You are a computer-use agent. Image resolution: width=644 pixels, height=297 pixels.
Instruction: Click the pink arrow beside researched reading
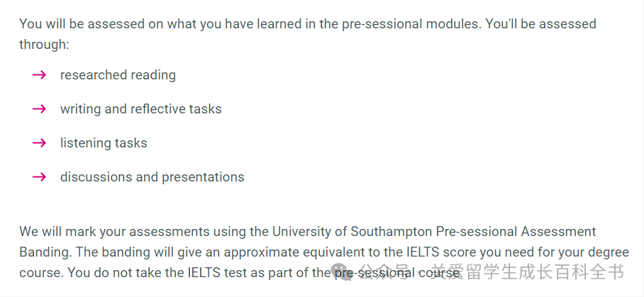40,74
